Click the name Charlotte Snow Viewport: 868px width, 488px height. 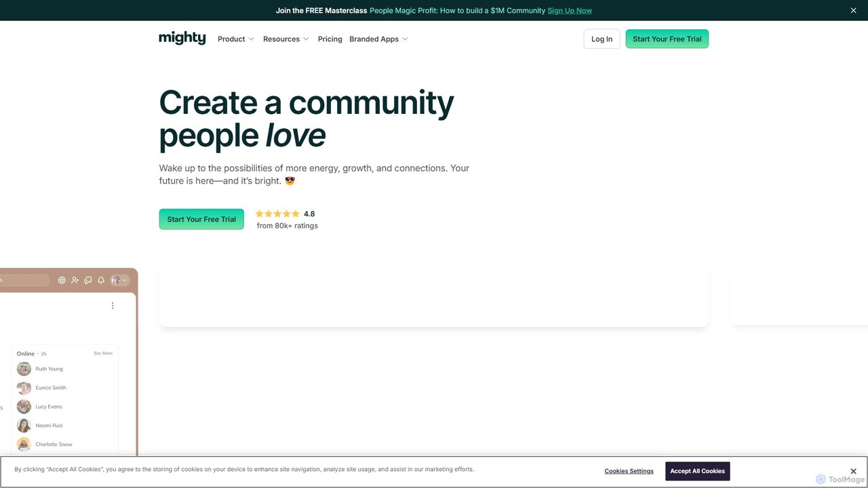[x=54, y=445]
